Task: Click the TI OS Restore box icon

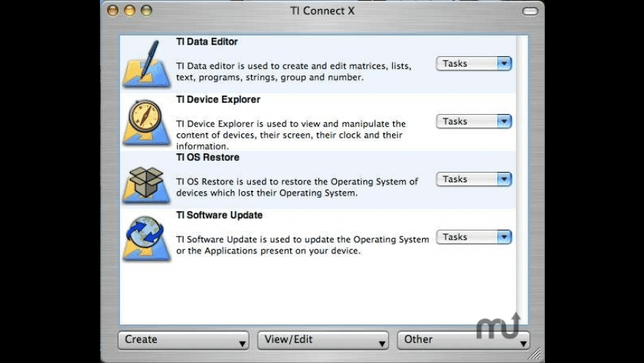Action: [147, 184]
